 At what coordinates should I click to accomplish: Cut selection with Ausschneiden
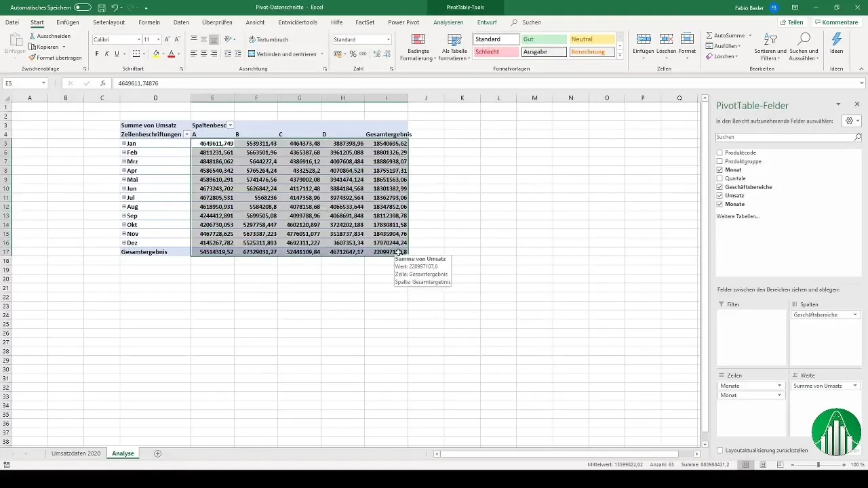tap(50, 36)
